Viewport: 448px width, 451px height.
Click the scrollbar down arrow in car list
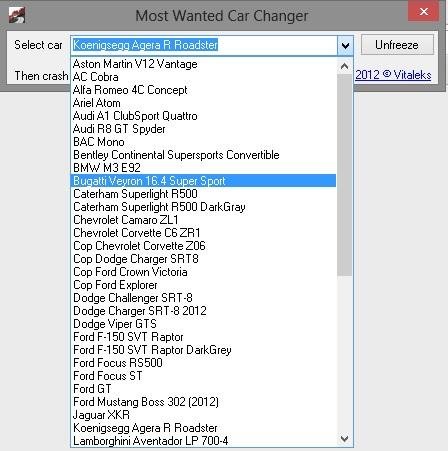pos(345,438)
